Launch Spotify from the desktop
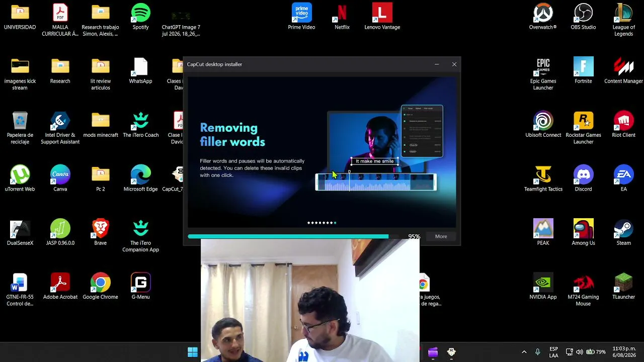 tap(141, 17)
